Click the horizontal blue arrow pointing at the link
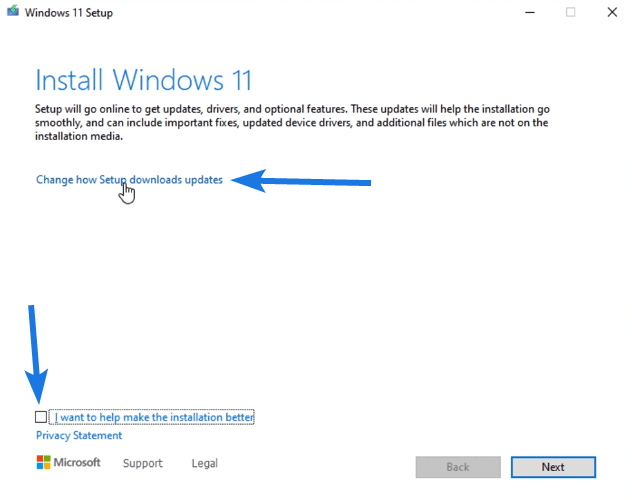 coord(302,181)
